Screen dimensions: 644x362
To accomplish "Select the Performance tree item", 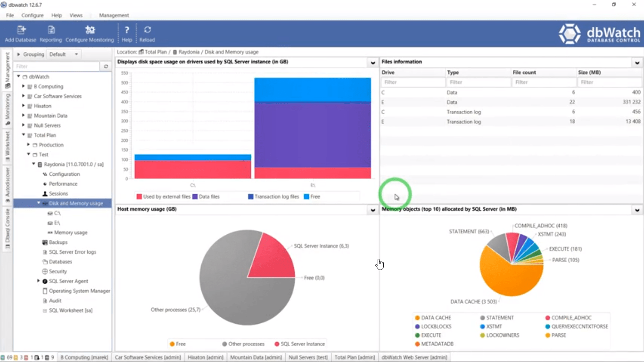I will [63, 184].
